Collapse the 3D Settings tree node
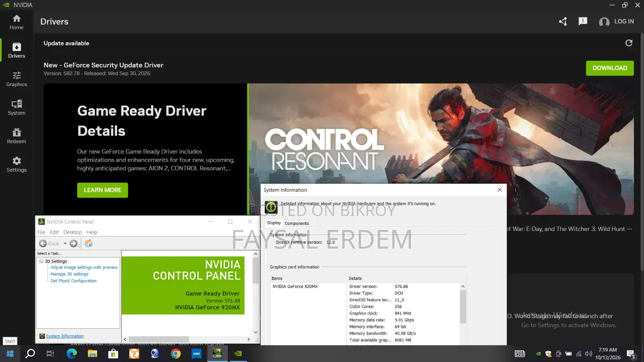Screen dimensions: 644x362 click(41, 261)
